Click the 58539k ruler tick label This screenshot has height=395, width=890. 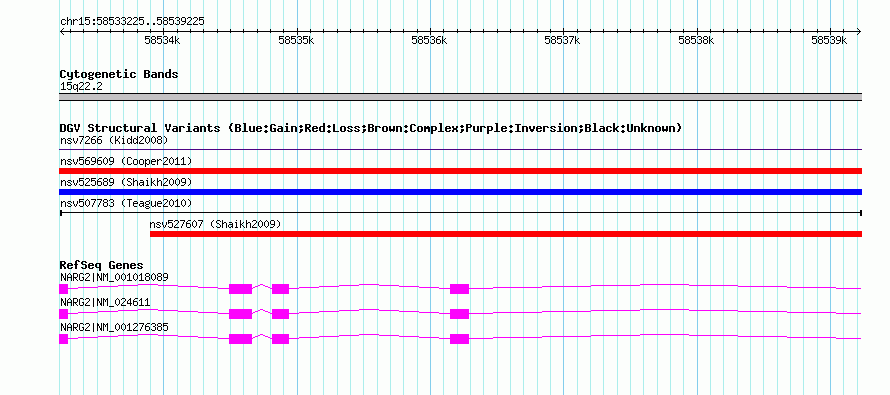click(x=829, y=40)
